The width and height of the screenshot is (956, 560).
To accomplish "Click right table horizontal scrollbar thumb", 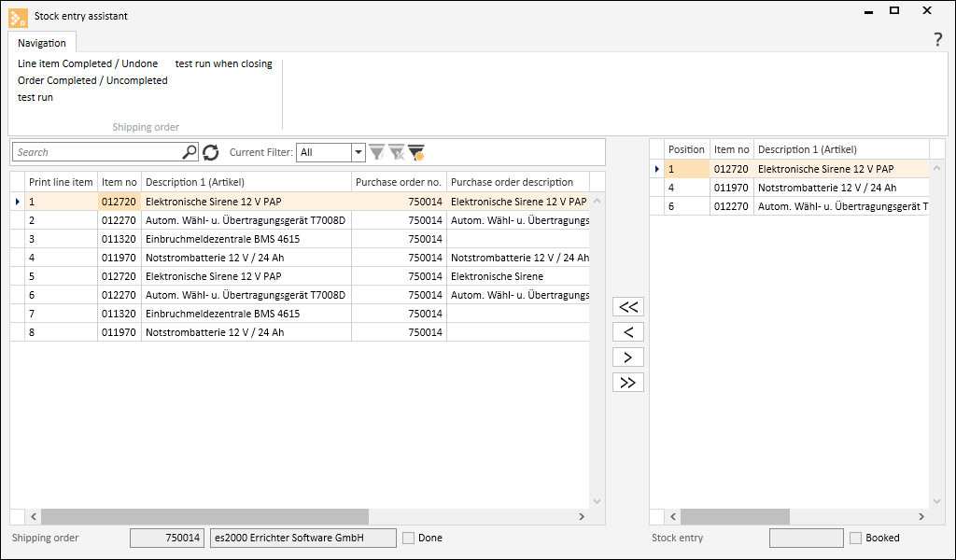I will 735,517.
